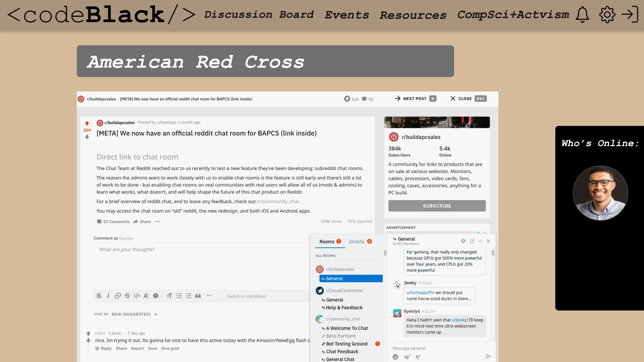Image resolution: width=644 pixels, height=362 pixels.
Task: Open settings gear in top navbar
Action: click(x=607, y=15)
